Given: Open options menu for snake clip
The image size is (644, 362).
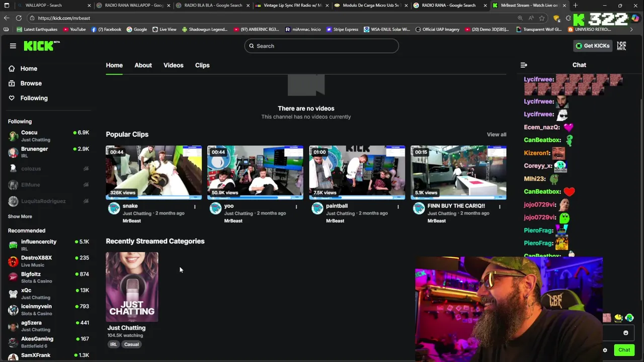Looking at the screenshot, I should click(195, 207).
